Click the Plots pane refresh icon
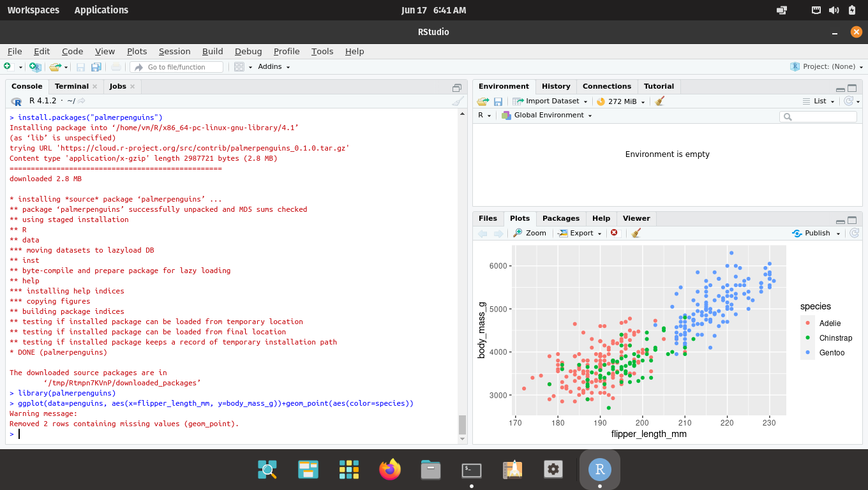The image size is (868, 490). pyautogui.click(x=854, y=233)
